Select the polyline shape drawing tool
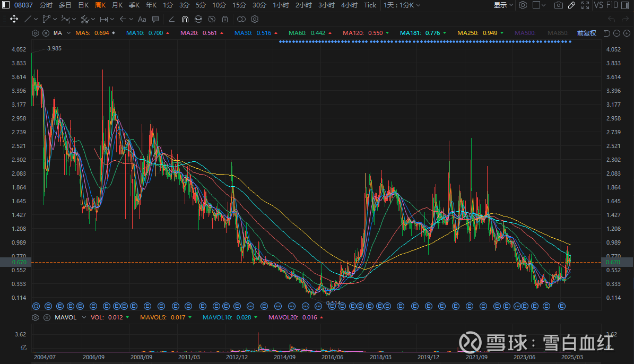Screen dimensions: 634x364 pyautogui.click(x=47, y=19)
